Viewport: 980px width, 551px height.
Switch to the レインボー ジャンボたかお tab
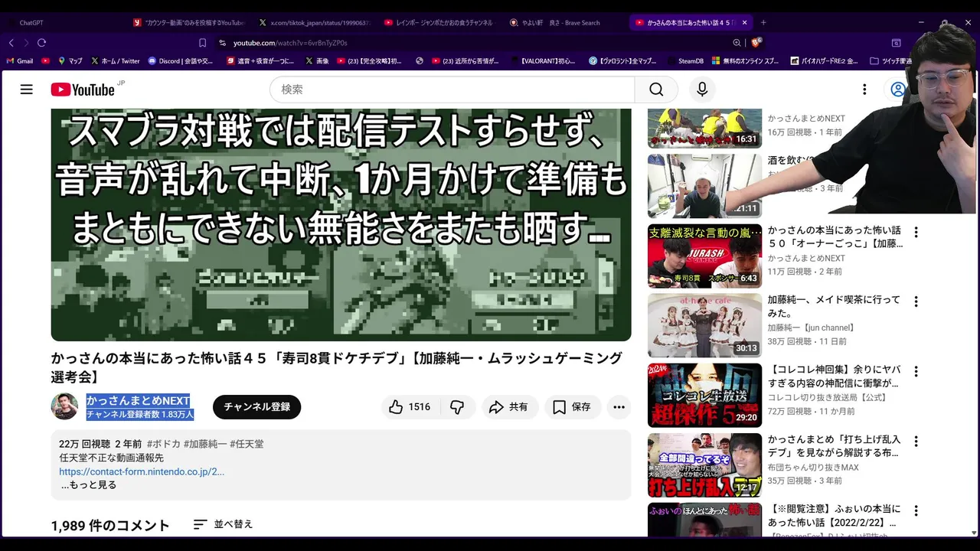tap(439, 23)
